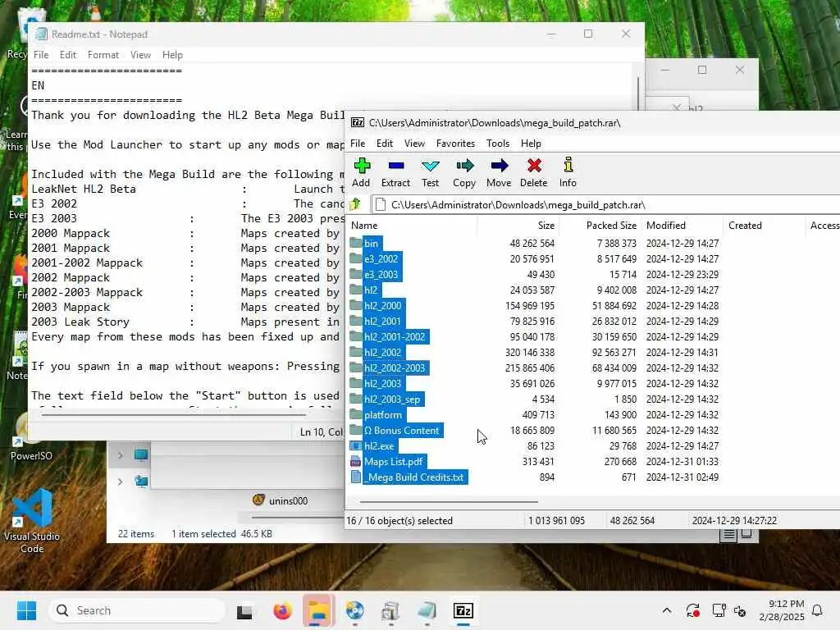Screen dimensions: 840x630
Task: Sort by Modified column header
Action: [682, 226]
